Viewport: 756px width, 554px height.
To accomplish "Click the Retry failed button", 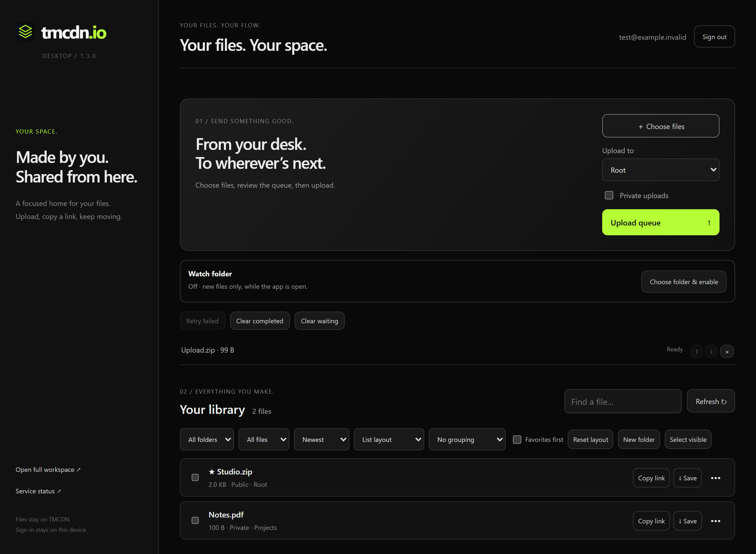I will point(202,321).
